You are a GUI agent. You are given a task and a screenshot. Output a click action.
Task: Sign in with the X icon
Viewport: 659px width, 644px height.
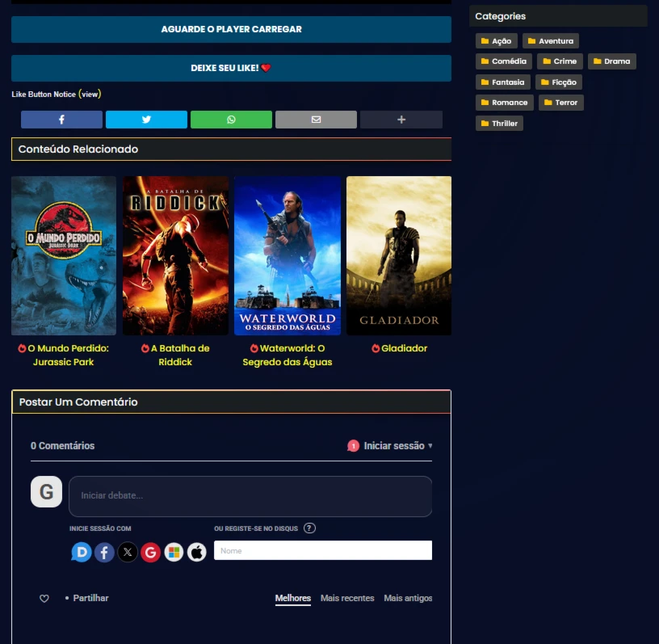(x=128, y=552)
